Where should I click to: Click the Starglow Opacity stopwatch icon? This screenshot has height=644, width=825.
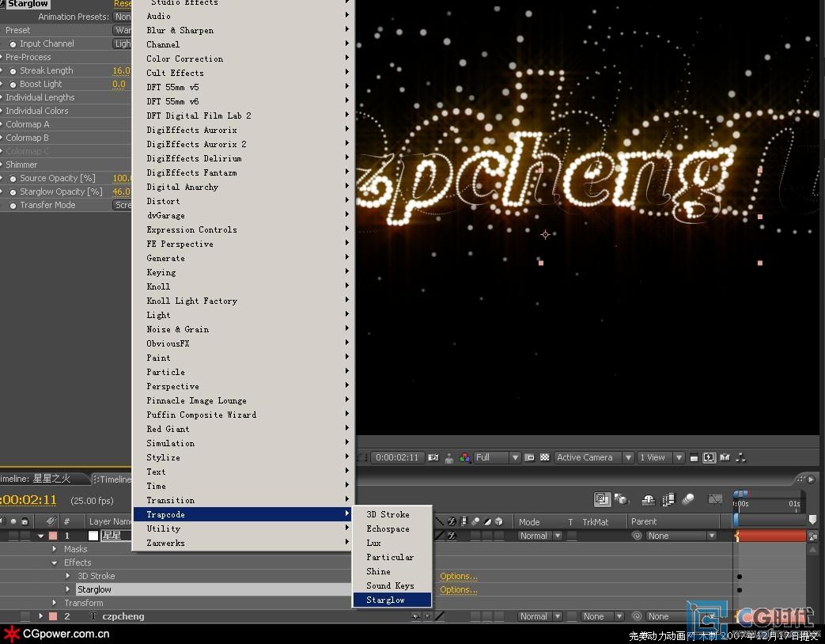(13, 192)
